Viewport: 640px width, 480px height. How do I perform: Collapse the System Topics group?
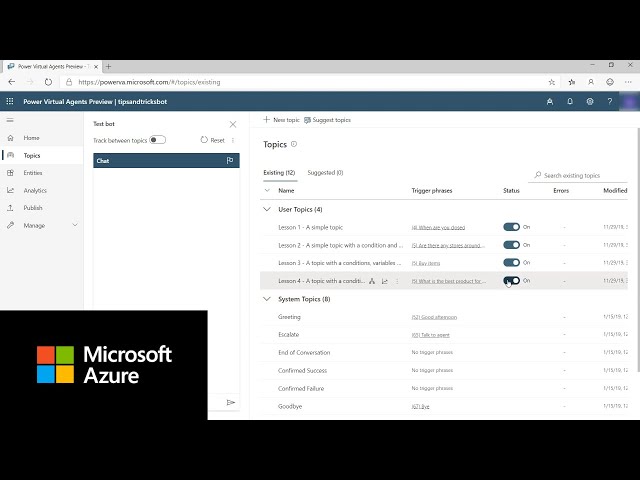[x=267, y=299]
